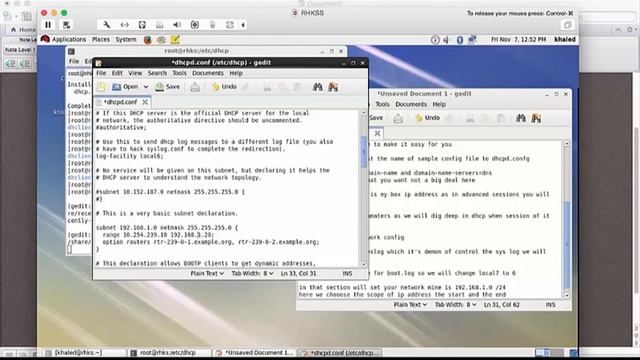Click Find and Replace in Unsaved Document gedit
The image size is (640, 360).
point(536,118)
